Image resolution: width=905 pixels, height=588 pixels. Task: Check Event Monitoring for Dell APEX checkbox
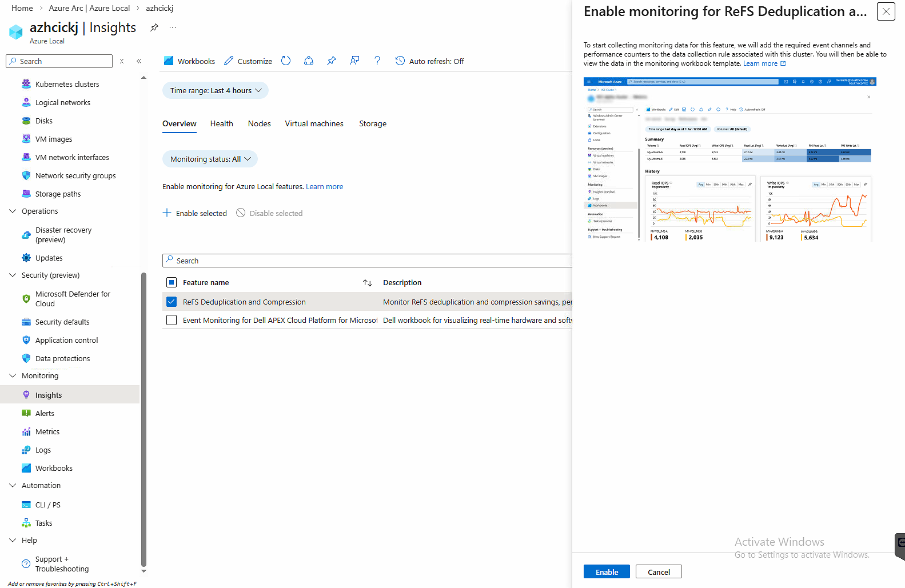point(172,320)
